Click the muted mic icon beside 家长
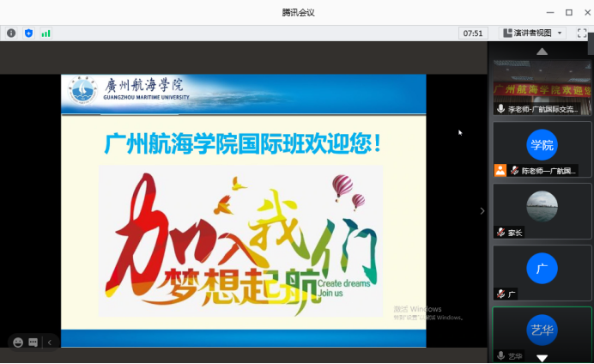The width and height of the screenshot is (594, 364). click(500, 232)
